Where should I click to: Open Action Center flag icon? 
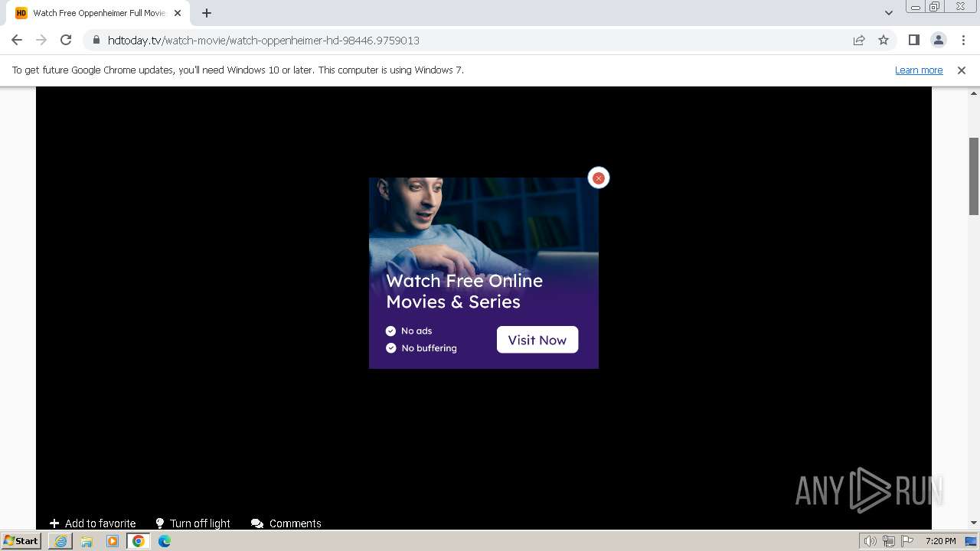[x=907, y=541]
